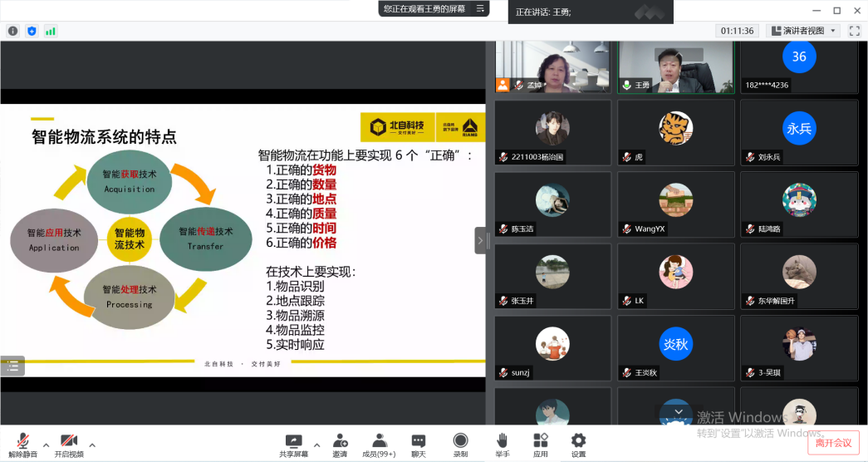Viewport: 868px width, 462px height.
Task: Open the 聊天 chat panel
Action: [x=419, y=440]
